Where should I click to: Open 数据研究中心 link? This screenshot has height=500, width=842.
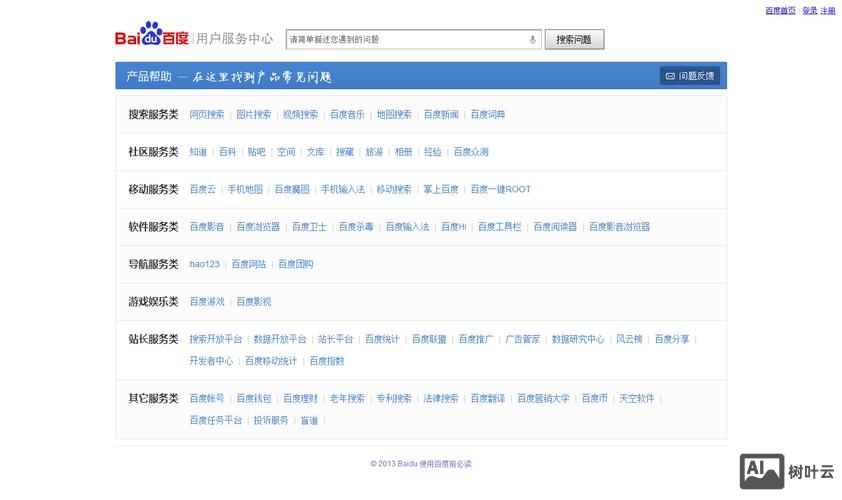[x=578, y=339]
